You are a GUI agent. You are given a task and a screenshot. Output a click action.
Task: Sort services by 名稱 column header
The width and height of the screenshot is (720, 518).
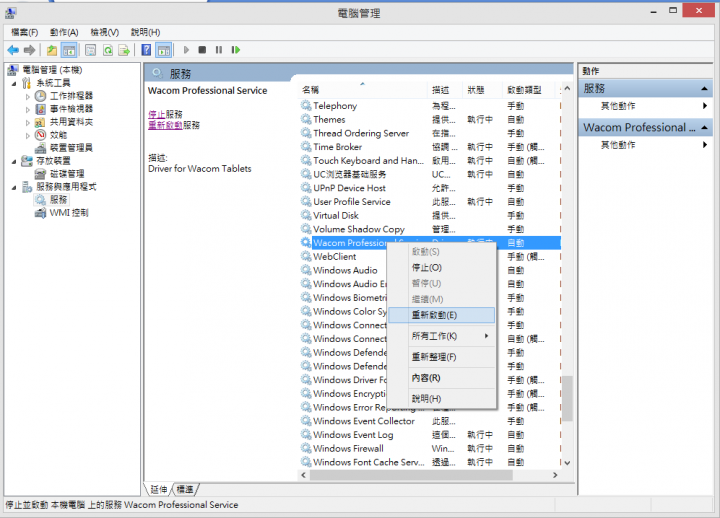coord(363,90)
